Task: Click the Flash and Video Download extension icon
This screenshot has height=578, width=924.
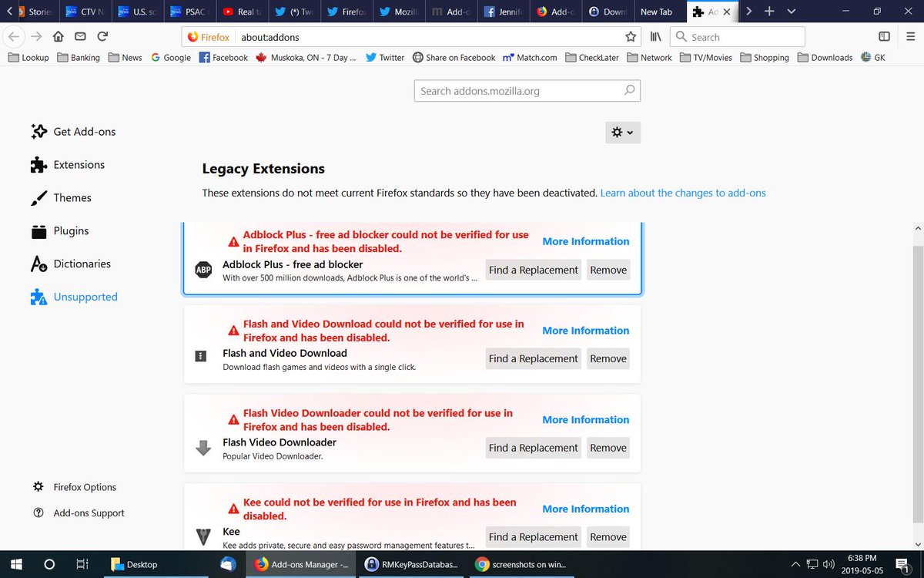Action: coord(201,357)
